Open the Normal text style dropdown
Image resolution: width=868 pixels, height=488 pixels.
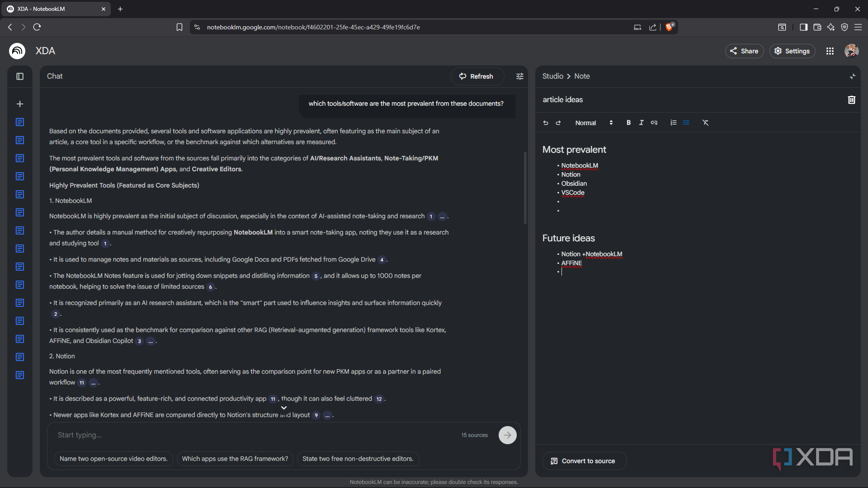pos(594,123)
